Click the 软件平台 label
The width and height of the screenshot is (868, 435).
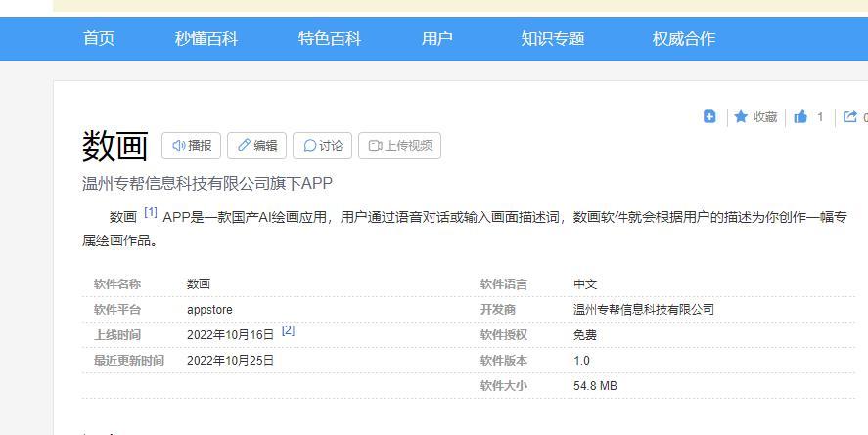(117, 310)
